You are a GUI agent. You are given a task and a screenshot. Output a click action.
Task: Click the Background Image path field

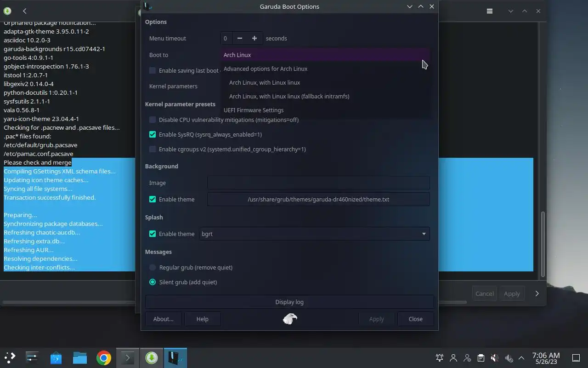[x=318, y=183]
